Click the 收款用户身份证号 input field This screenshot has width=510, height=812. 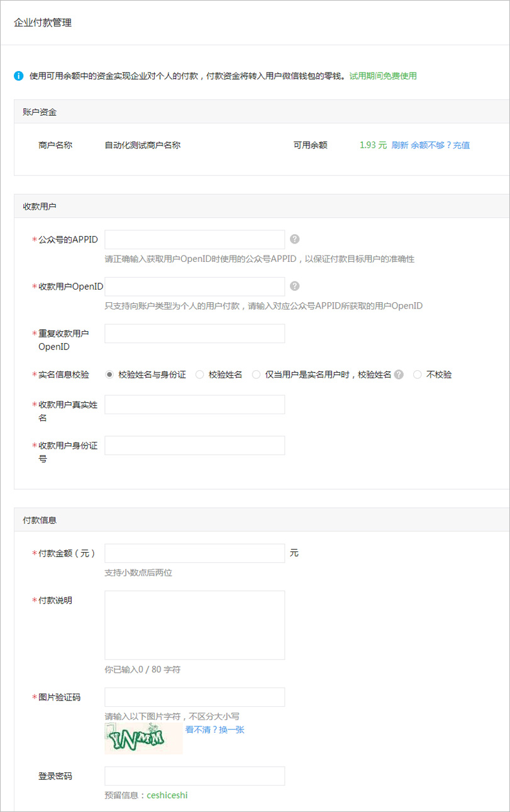[194, 446]
